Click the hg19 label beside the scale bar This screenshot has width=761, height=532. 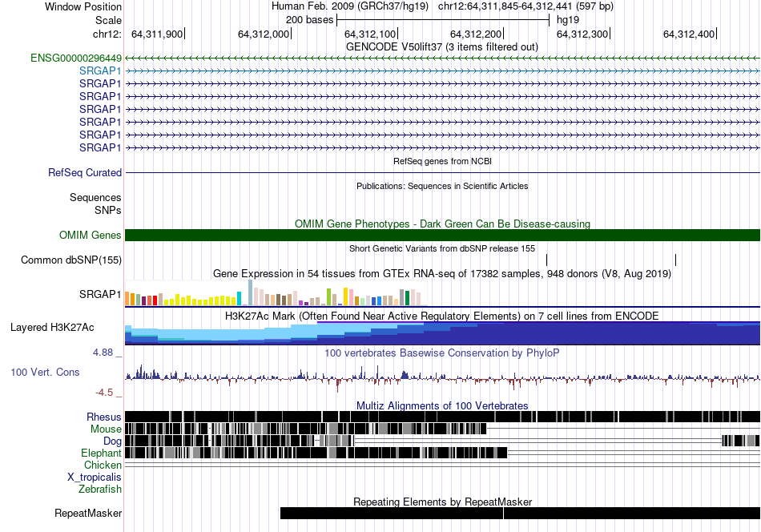click(x=568, y=20)
